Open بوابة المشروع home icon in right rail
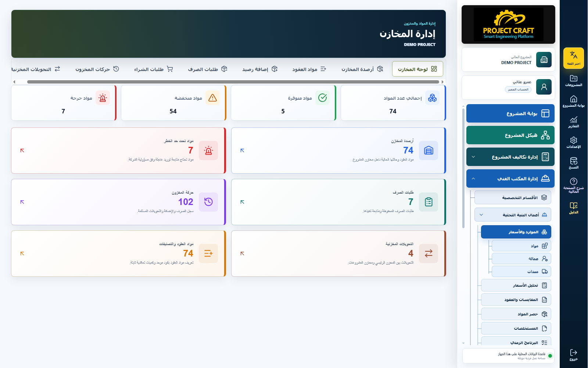The width and height of the screenshot is (588, 368). [573, 99]
